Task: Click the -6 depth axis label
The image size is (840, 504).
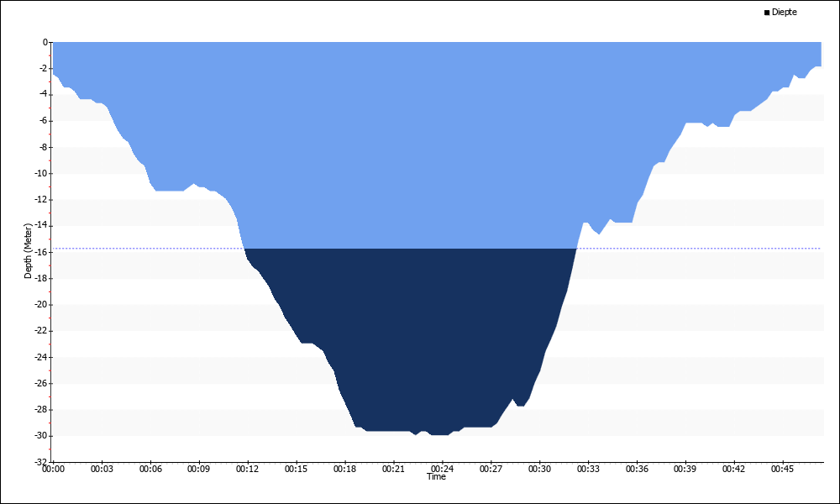Action: [x=44, y=120]
